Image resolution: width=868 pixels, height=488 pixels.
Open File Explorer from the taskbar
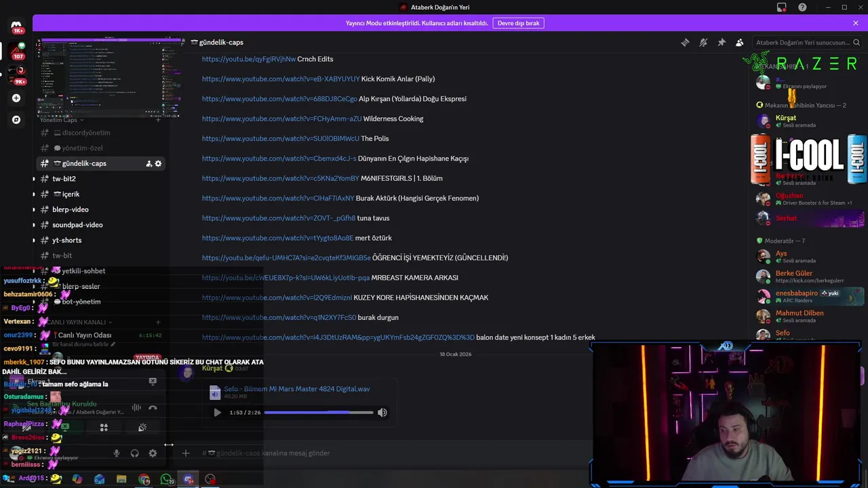coord(121,479)
